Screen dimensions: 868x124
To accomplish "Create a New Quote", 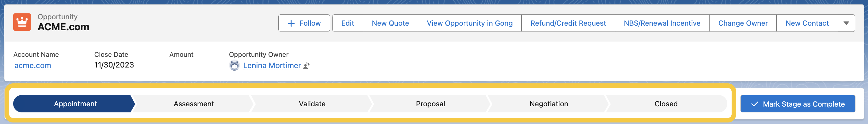I will [x=390, y=23].
